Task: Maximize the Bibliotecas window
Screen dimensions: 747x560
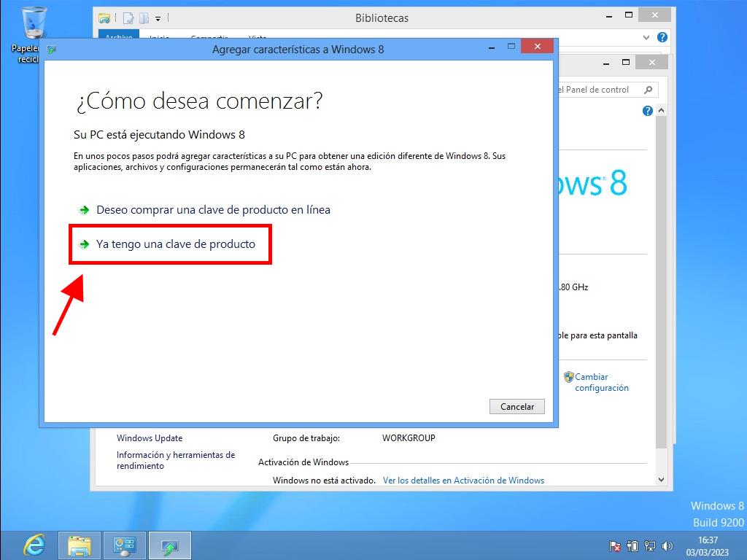Action: [x=628, y=15]
